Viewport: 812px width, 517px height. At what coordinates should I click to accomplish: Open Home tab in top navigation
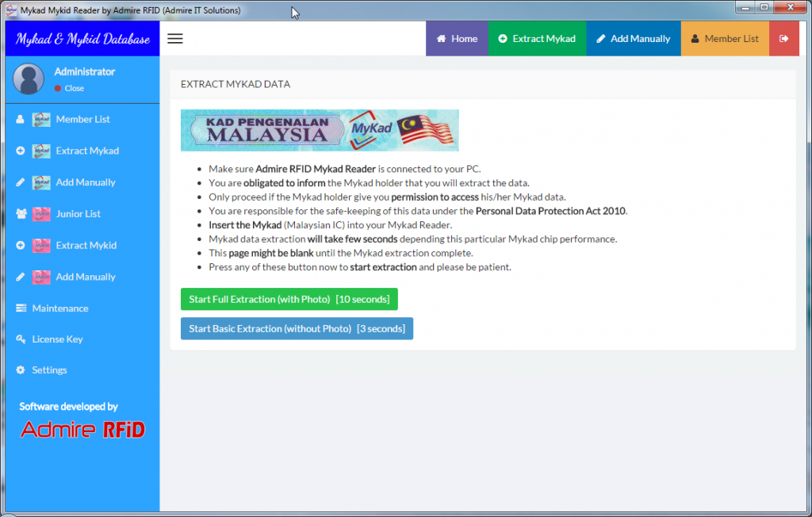point(457,39)
